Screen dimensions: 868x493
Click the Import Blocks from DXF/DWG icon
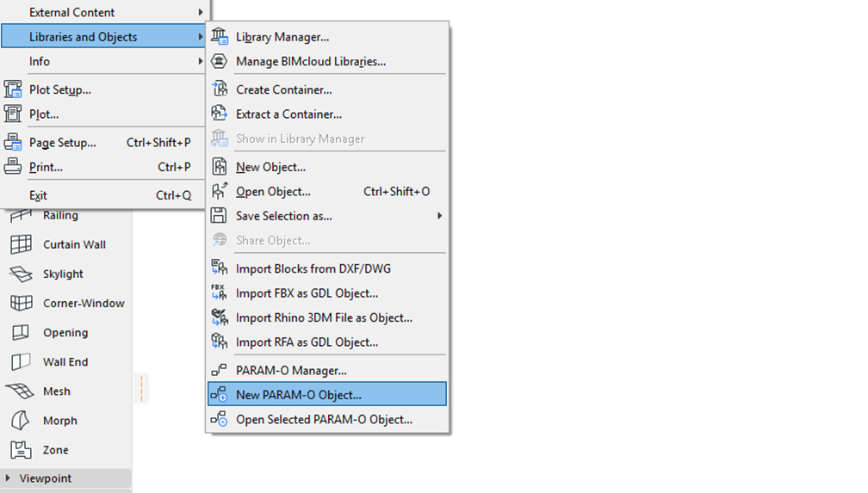(x=220, y=268)
